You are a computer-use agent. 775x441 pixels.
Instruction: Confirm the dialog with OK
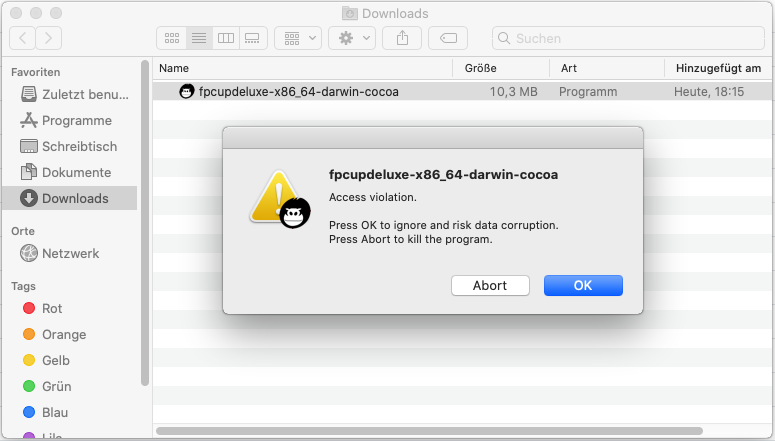pos(583,285)
